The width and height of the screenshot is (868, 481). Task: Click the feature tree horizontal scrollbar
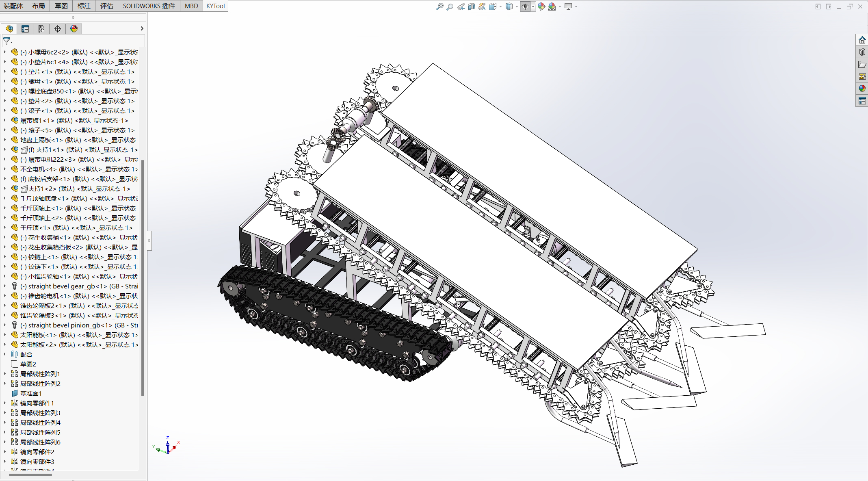pyautogui.click(x=30, y=474)
